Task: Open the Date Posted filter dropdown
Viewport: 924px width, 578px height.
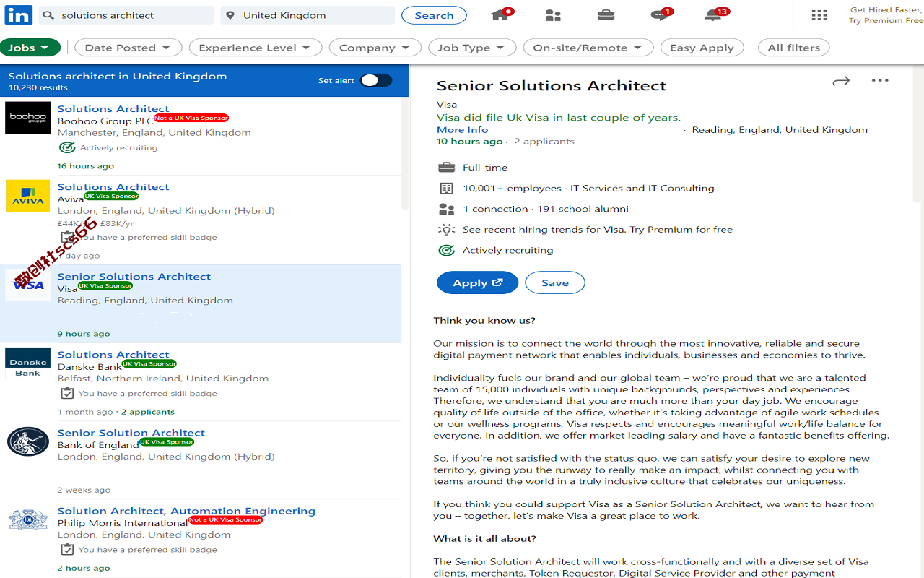Action: click(128, 48)
